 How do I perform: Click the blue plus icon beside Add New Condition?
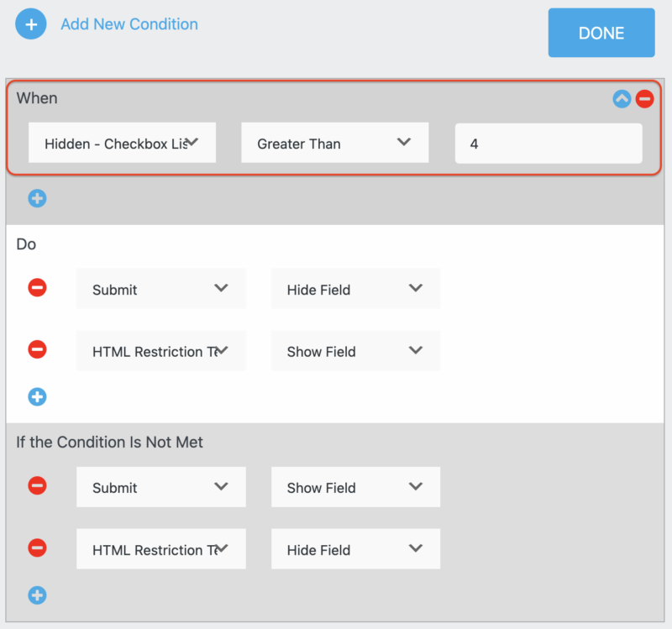30,24
